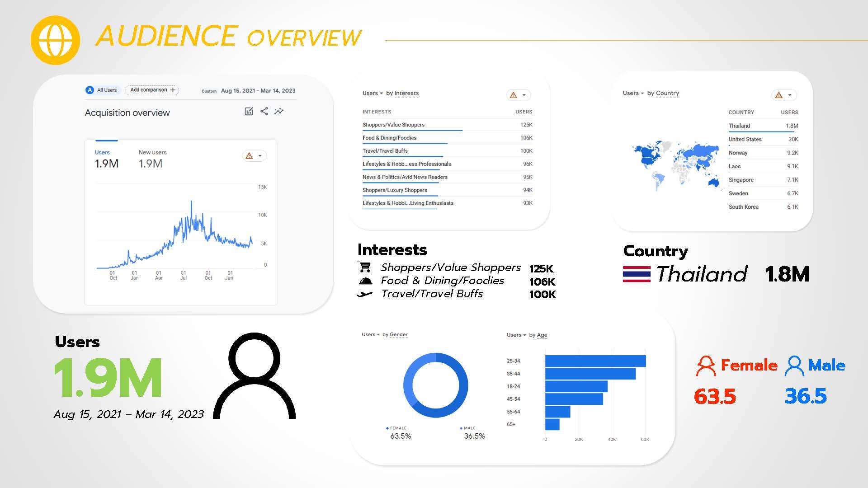Click warning triangle in Acquisition chart card
The width and height of the screenshot is (868, 488).
click(249, 156)
